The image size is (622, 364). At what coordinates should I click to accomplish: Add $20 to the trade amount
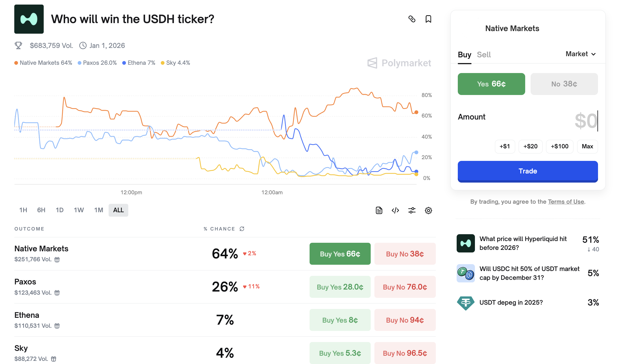(x=530, y=147)
